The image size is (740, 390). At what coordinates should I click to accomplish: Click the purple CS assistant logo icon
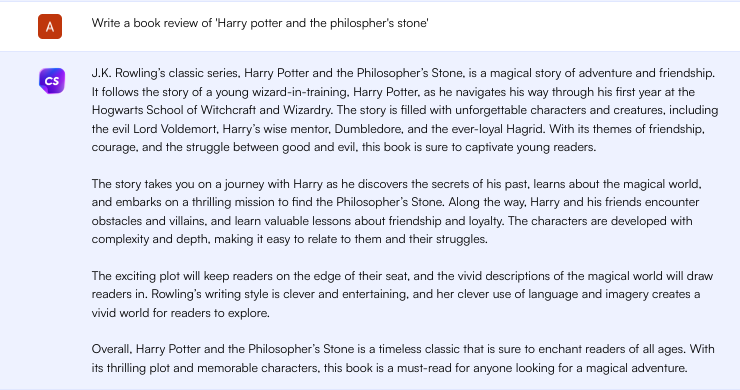point(51,81)
